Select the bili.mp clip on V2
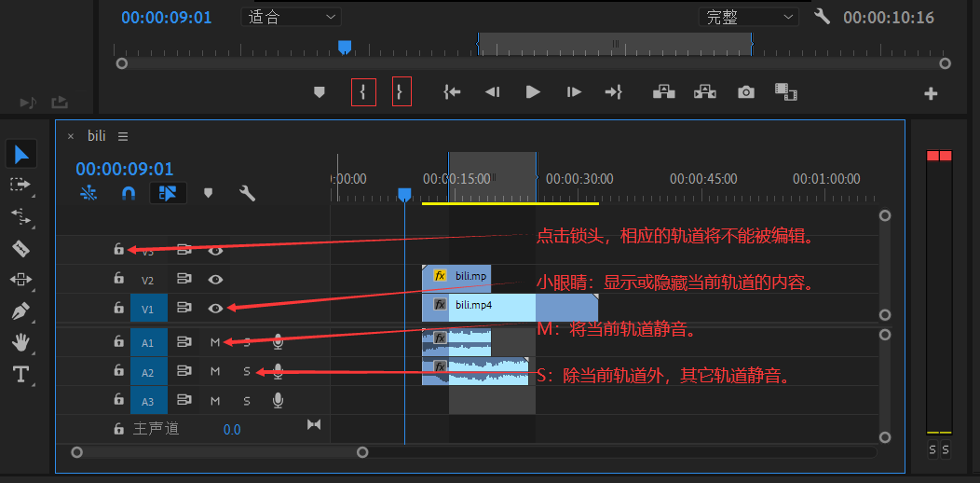The width and height of the screenshot is (980, 483). coord(456,279)
